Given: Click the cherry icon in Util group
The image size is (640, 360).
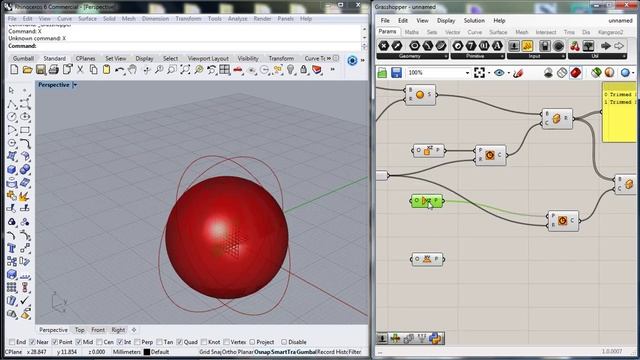Looking at the screenshot, I should click(575, 46).
